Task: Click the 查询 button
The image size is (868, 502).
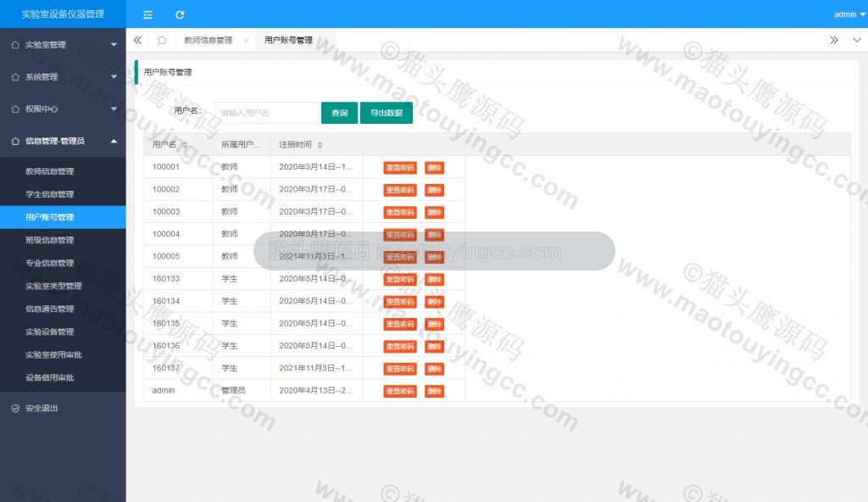Action: pos(339,113)
